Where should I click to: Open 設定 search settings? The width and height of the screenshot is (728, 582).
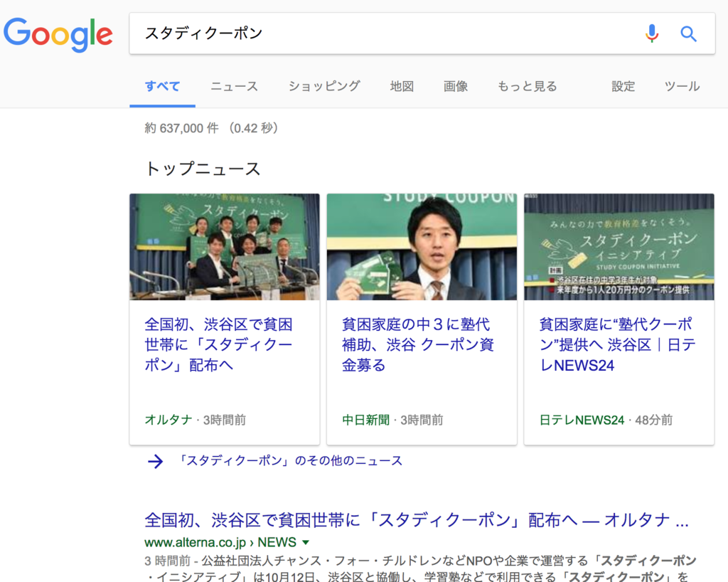[623, 86]
